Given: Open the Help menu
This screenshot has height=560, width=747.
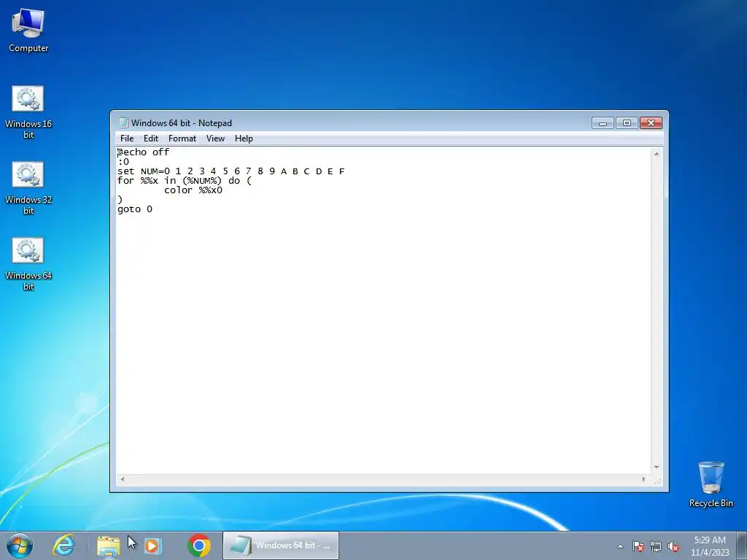Looking at the screenshot, I should (244, 139).
